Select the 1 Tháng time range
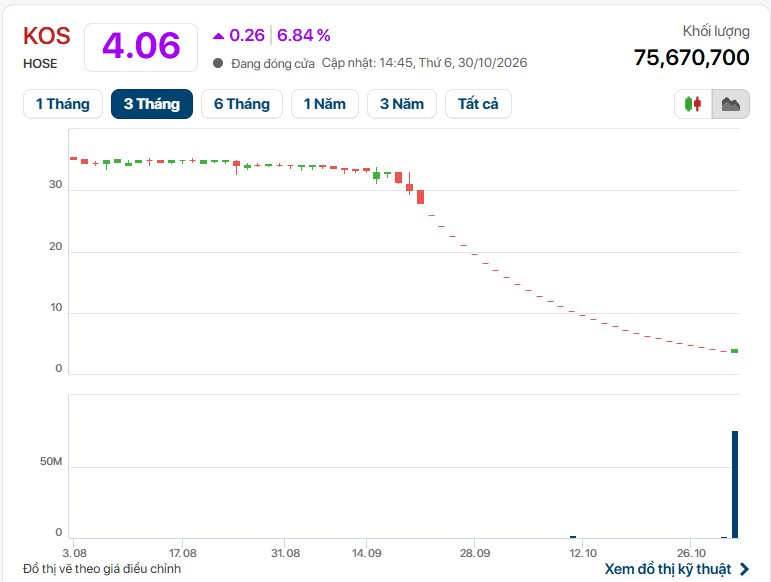 point(63,104)
